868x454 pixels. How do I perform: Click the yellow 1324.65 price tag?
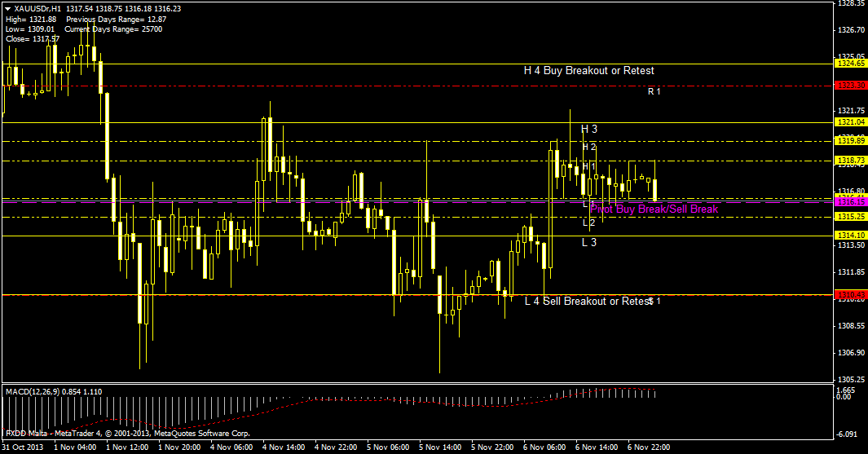(x=850, y=63)
